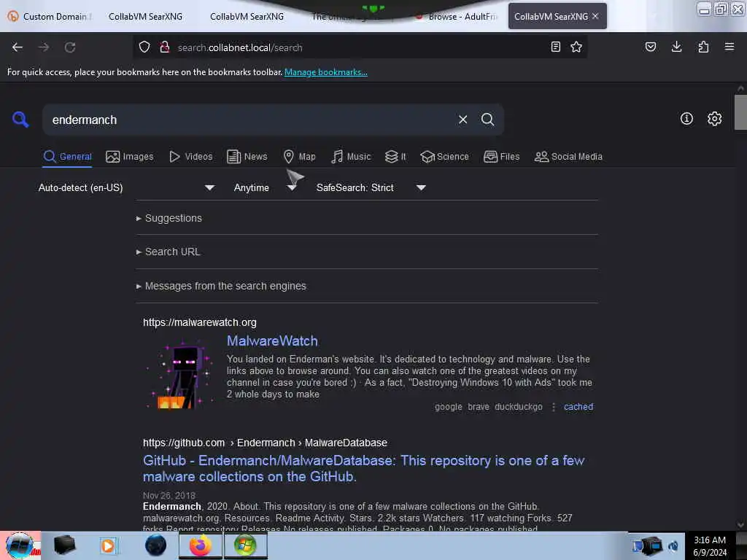Select the Social Media search category

point(568,157)
